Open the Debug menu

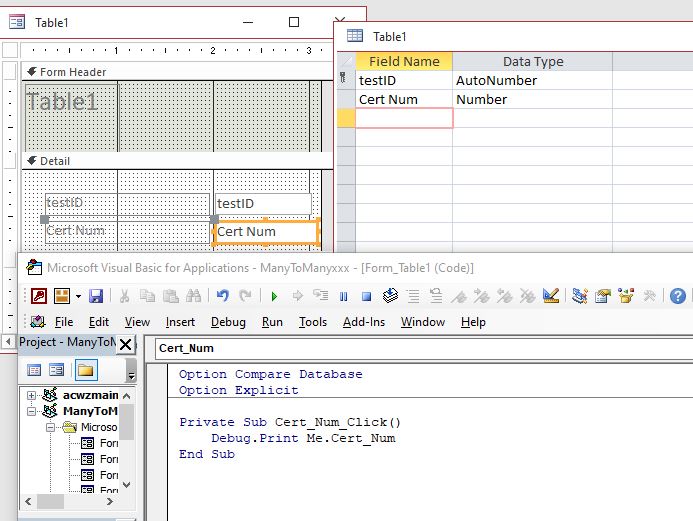click(x=228, y=322)
